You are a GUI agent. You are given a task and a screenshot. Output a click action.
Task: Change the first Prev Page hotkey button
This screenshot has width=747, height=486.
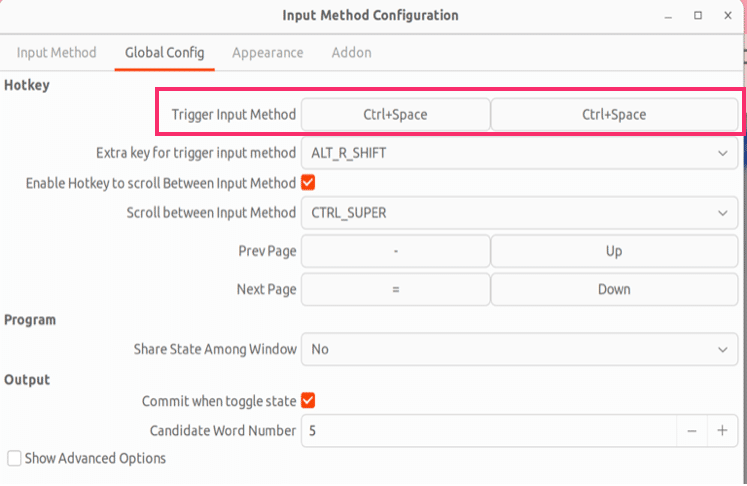coord(395,251)
